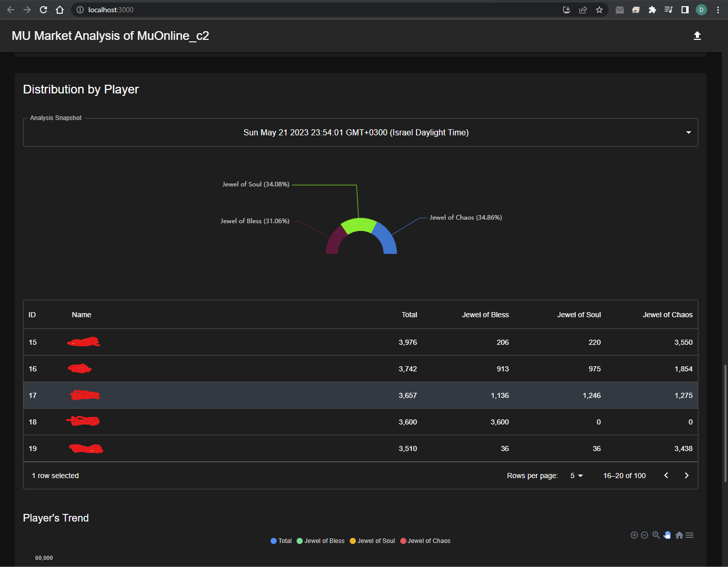Screen dimensions: 728x567
Task: Zoom in on Player's Trend chart
Action: [x=634, y=535]
